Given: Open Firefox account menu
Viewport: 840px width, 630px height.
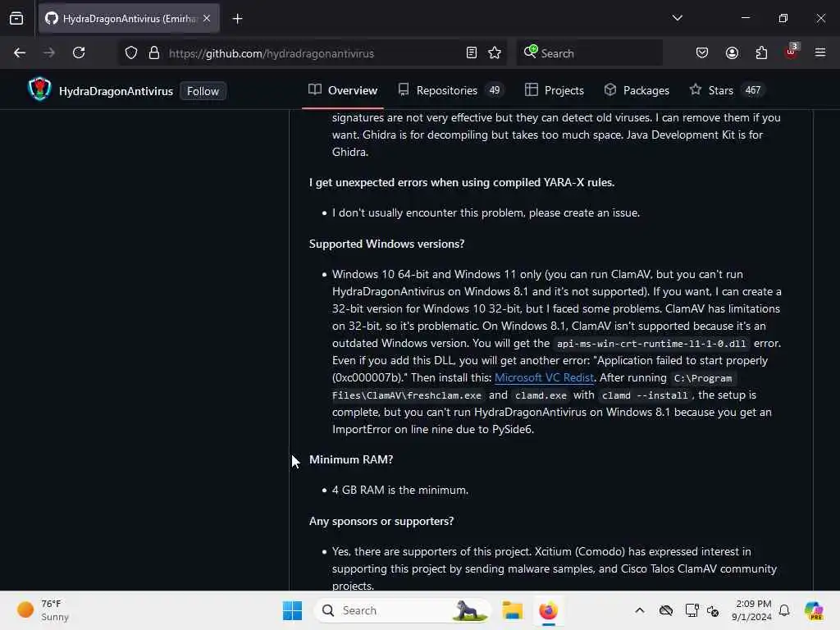Looking at the screenshot, I should coord(732,52).
